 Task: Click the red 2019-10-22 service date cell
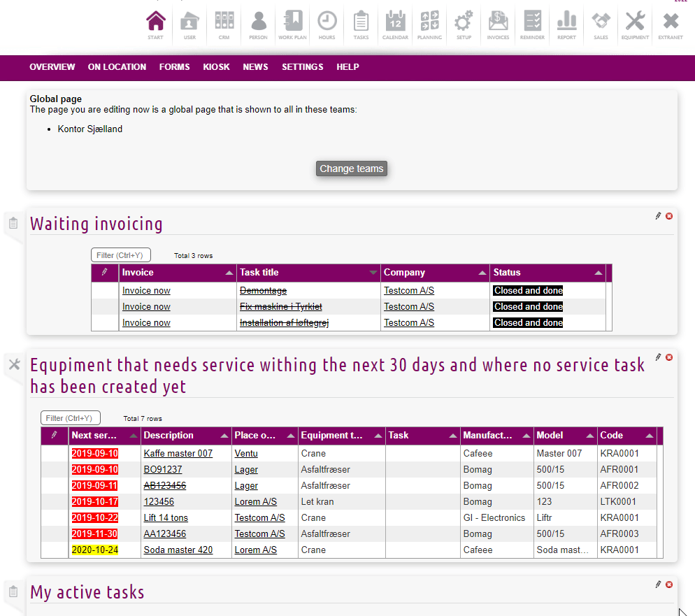tap(95, 518)
